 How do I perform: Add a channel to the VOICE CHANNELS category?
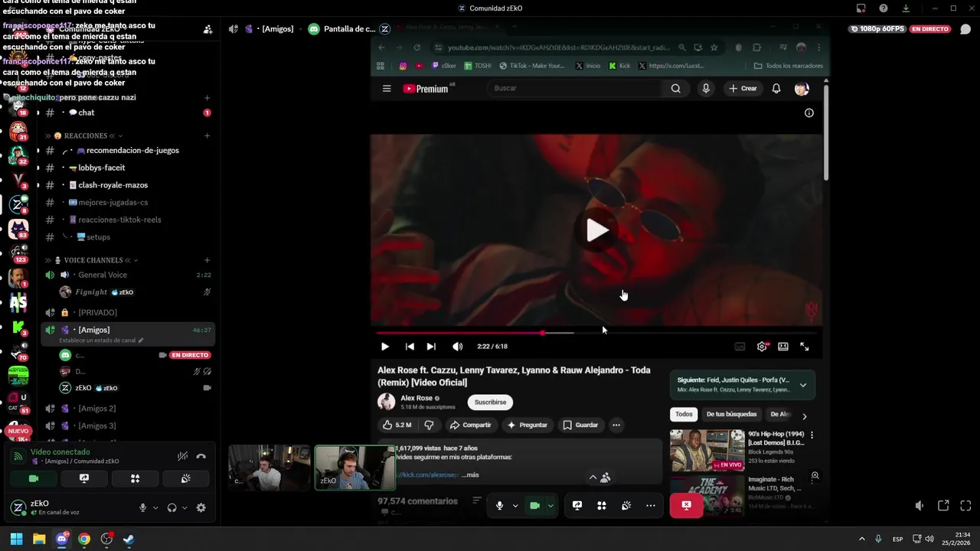(207, 260)
